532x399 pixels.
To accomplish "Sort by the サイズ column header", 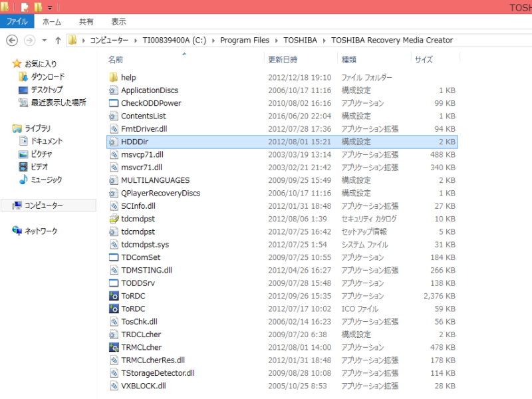I will (x=424, y=60).
